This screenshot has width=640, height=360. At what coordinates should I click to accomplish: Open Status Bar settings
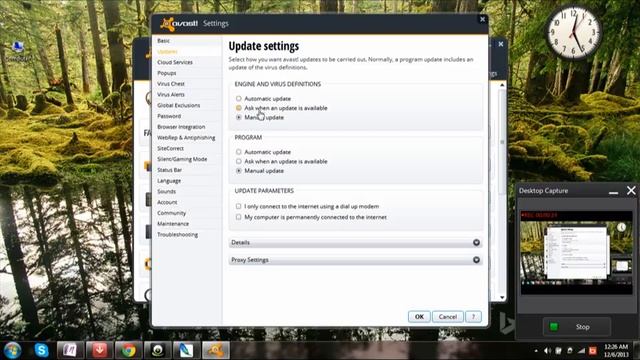pyautogui.click(x=169, y=170)
